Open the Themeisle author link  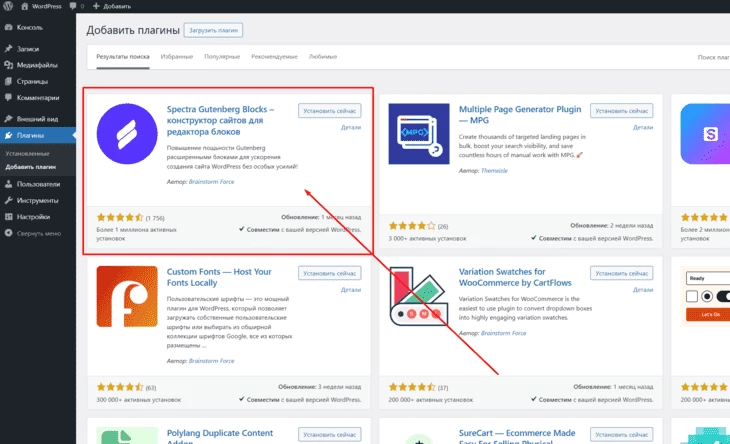coord(494,171)
